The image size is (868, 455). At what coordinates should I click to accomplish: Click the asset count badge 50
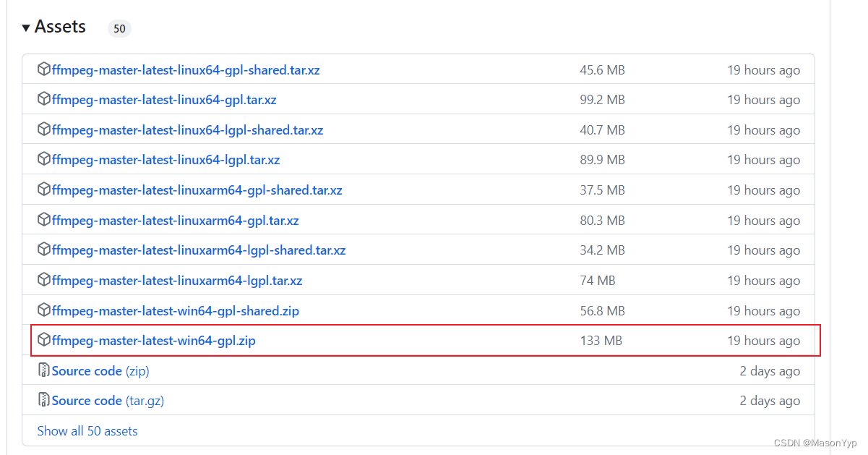(x=119, y=29)
